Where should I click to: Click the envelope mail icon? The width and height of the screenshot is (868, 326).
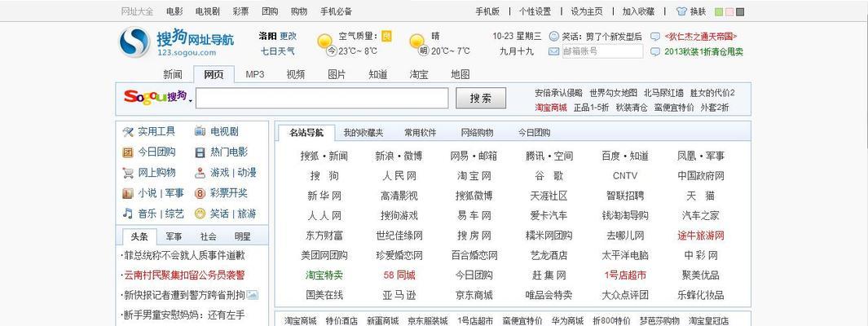click(553, 51)
